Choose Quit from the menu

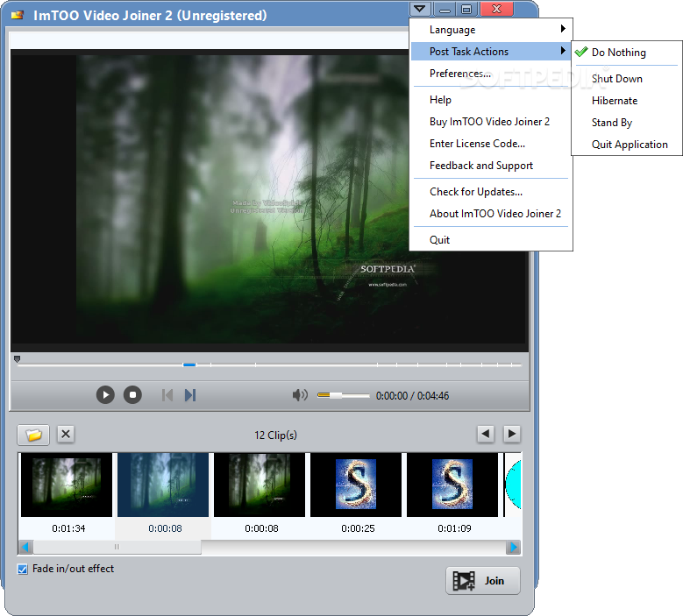tap(491, 240)
